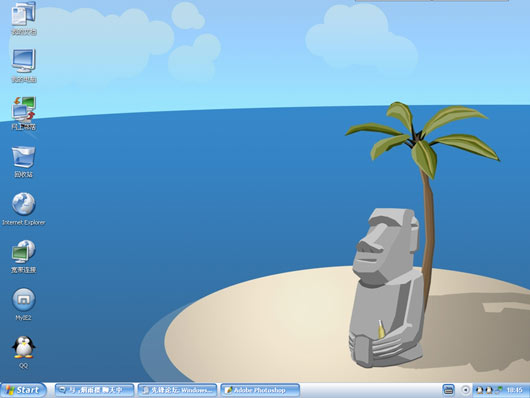Viewport: 530px width, 398px height.
Task: Open the Start menu
Action: (x=23, y=390)
